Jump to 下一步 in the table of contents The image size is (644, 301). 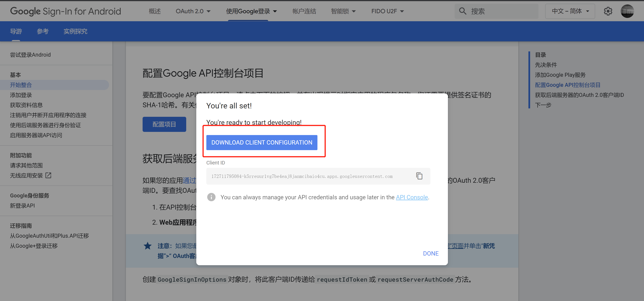tap(543, 105)
